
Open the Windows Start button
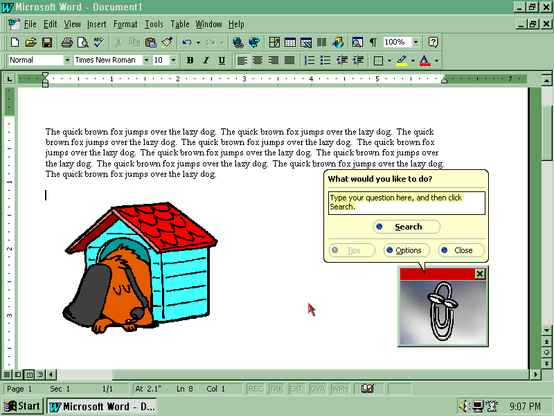pos(22,406)
